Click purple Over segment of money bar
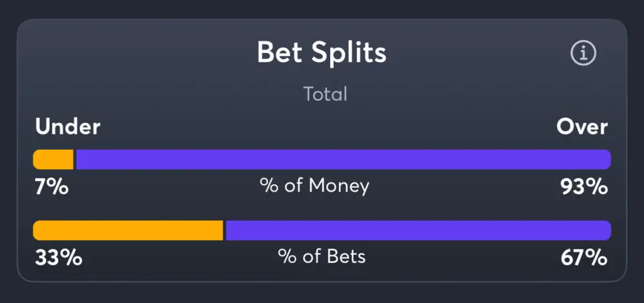Viewport: 644px width, 303px height. [x=343, y=159]
